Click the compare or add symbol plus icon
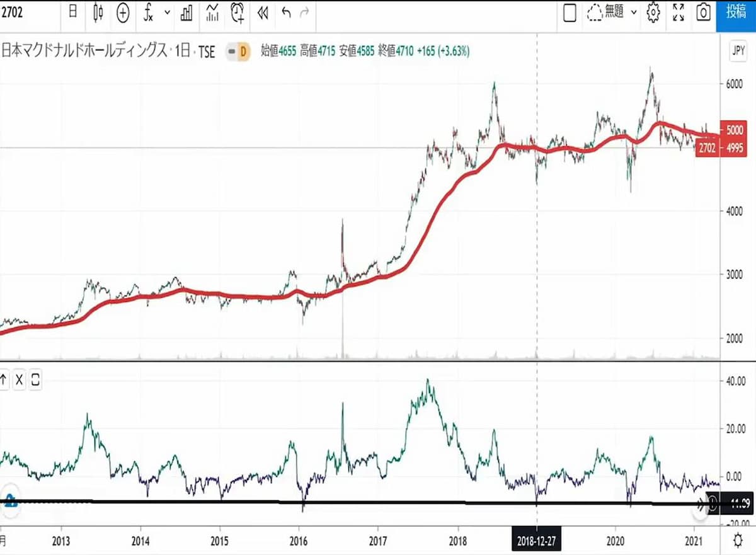Viewport: 756px width, 555px height. pos(123,13)
